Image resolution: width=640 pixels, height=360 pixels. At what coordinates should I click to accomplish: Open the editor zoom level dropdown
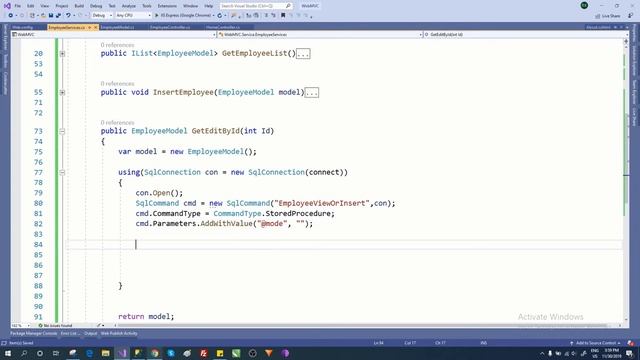point(21,326)
